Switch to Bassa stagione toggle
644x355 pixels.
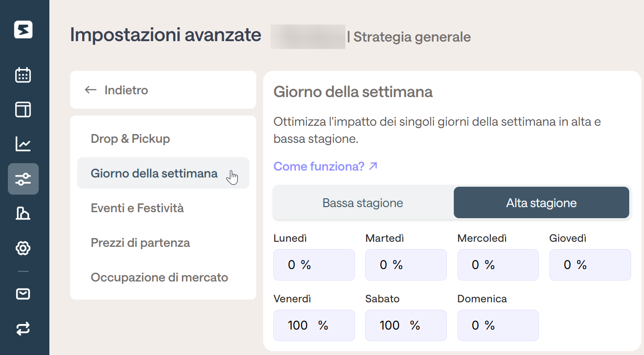363,202
